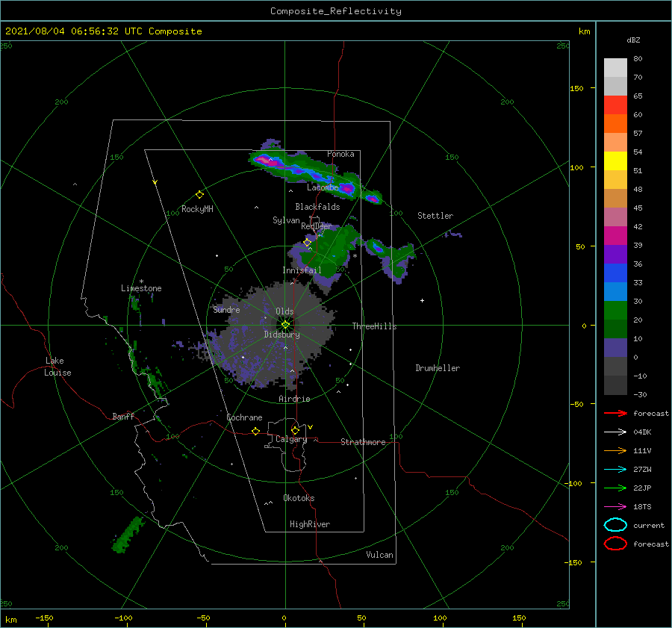The height and width of the screenshot is (628, 672).
Task: Click the green echo patch in the southwest corner
Action: [128, 535]
